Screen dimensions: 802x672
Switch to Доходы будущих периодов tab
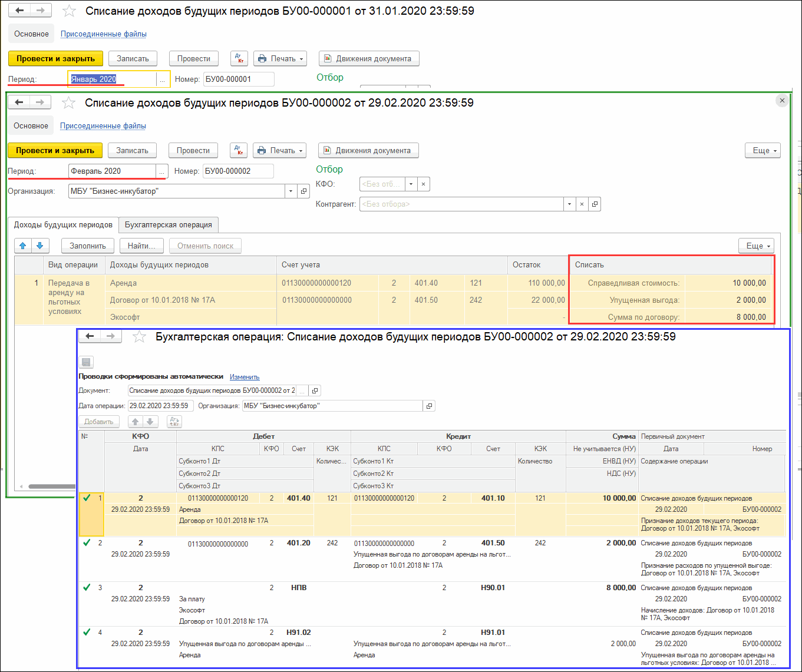pos(63,224)
